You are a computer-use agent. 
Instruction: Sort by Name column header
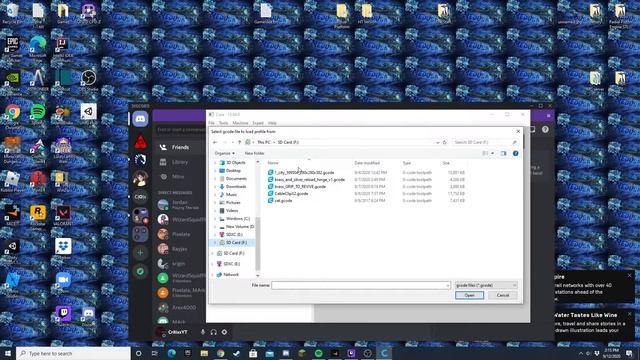273,163
